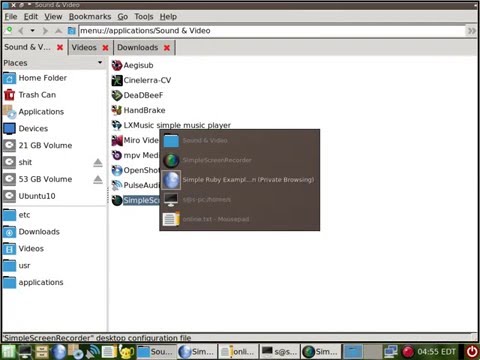Open the navigation history dropdown arrow

pyautogui.click(x=32, y=31)
